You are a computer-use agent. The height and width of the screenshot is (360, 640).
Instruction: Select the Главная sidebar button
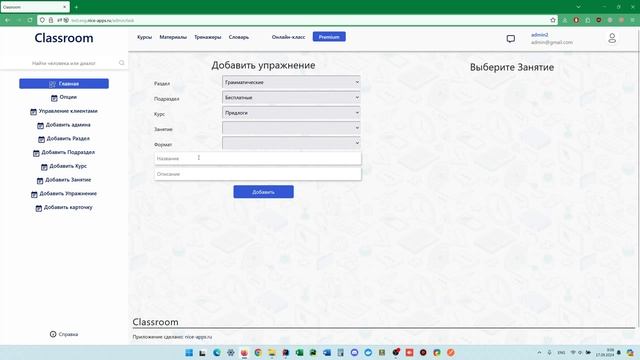(64, 84)
